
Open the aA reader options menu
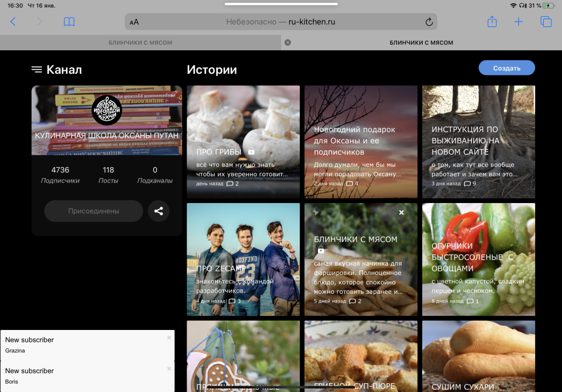coord(135,22)
